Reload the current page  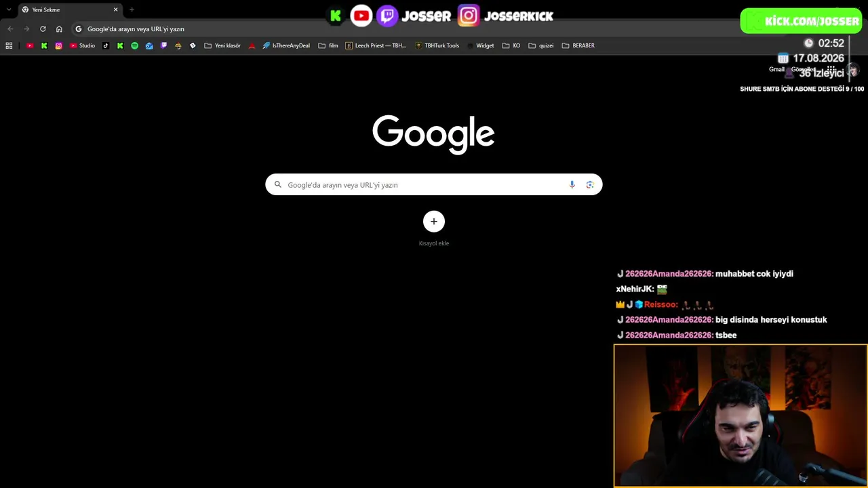coord(43,29)
